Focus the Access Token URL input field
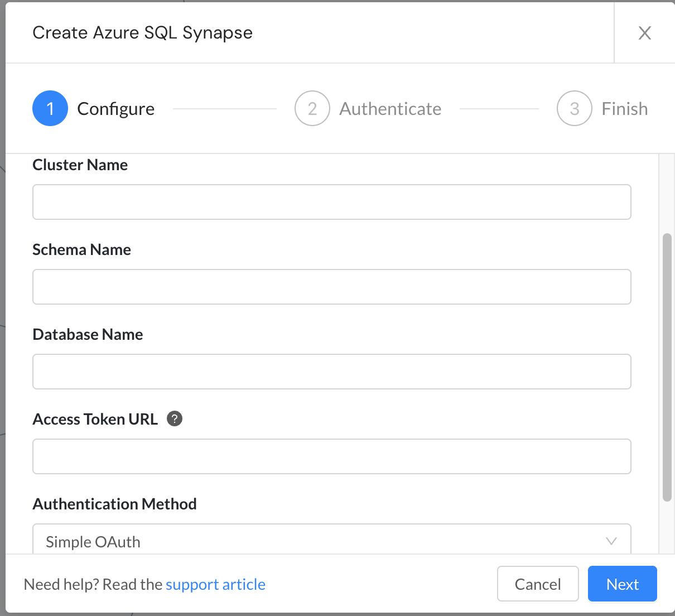The height and width of the screenshot is (616, 675). click(x=332, y=456)
